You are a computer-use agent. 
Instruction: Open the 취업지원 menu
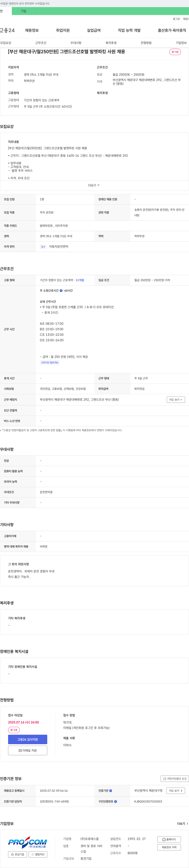click(x=63, y=30)
